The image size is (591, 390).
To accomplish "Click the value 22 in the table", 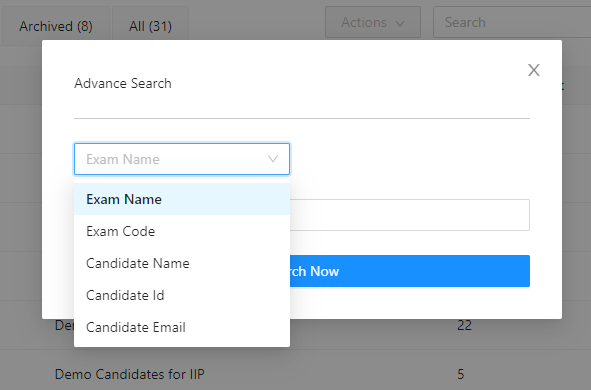I will pos(464,325).
